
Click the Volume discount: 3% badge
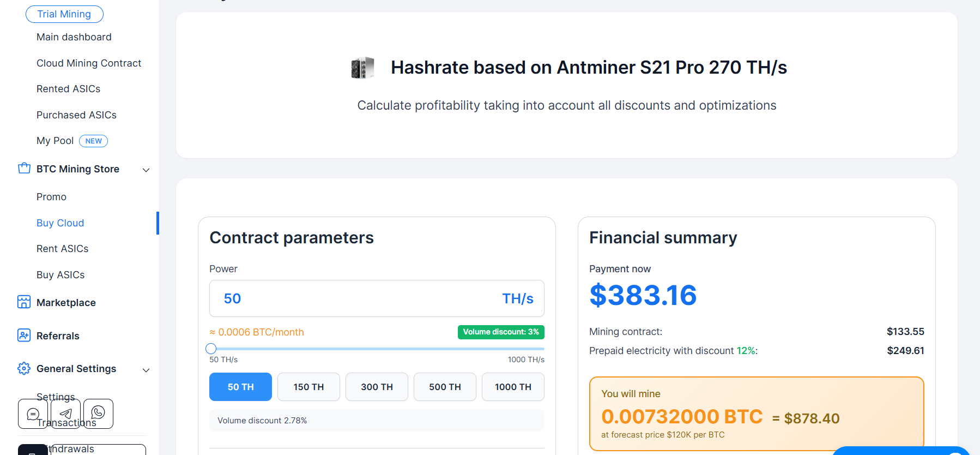501,332
